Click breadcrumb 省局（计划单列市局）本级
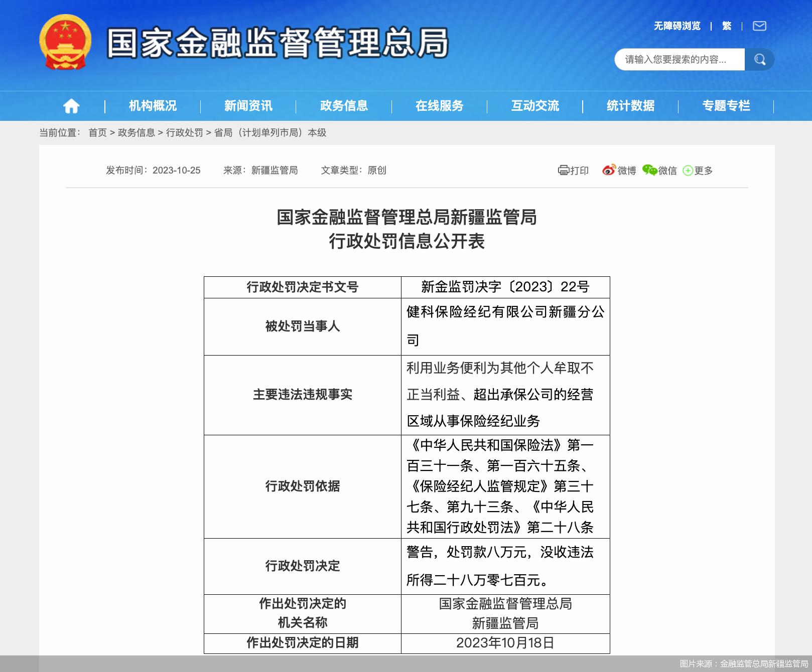Viewport: 812px width, 672px height. pos(270,132)
